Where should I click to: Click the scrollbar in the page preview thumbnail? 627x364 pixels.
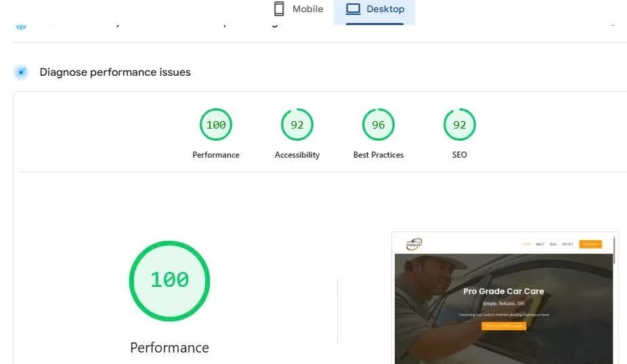coord(615,250)
